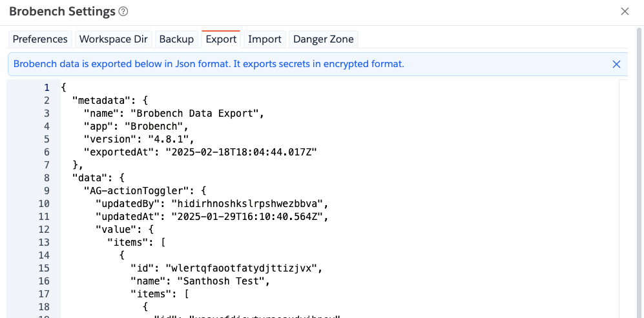The image size is (644, 318).
Task: Click the help icon beside Brobench Settings
Action: pos(123,12)
